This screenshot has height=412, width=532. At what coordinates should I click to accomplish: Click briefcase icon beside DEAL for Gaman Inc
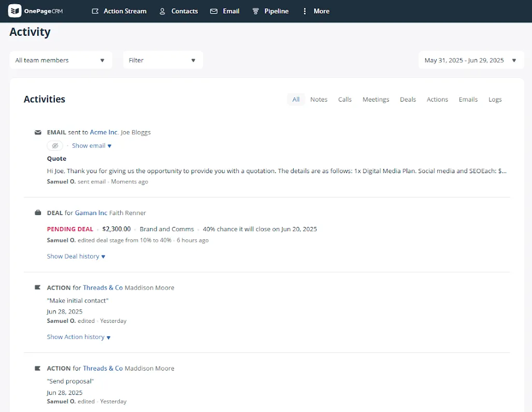click(38, 213)
